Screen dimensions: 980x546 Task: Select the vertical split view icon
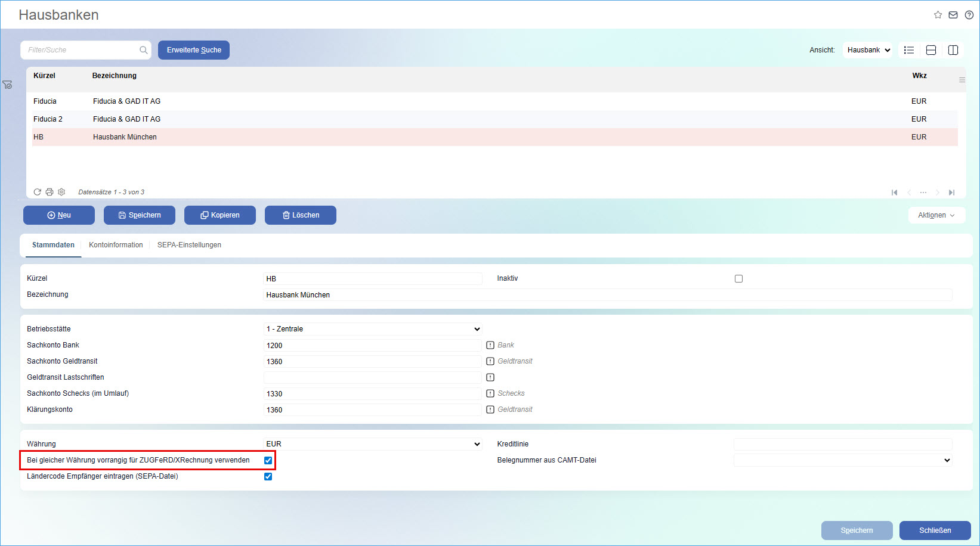tap(953, 50)
